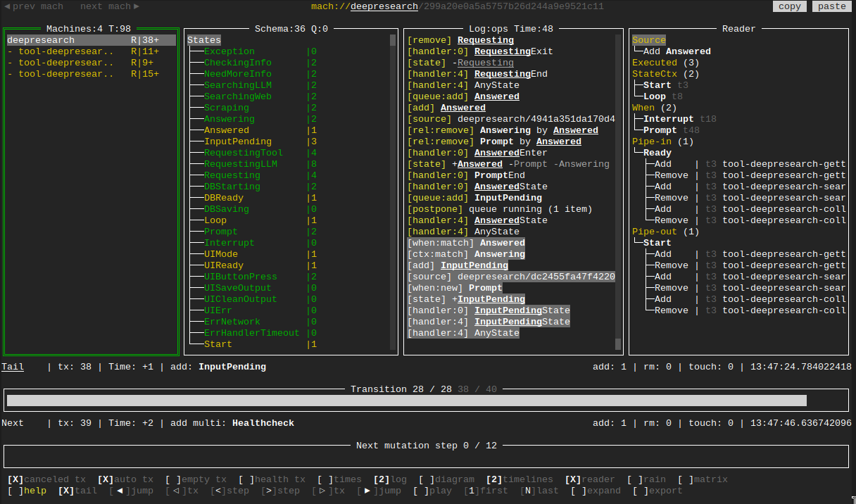Viewport: 856px width, 504px height.
Task: Enable the matrix checkbox
Action: [703, 479]
